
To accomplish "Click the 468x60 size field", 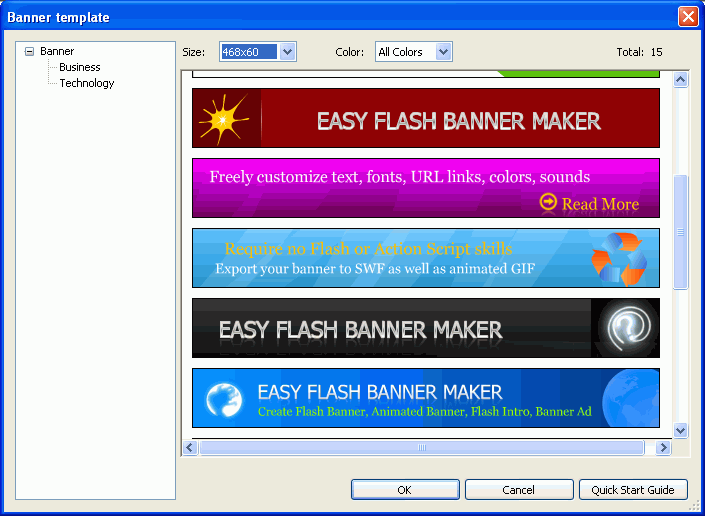I will (249, 52).
